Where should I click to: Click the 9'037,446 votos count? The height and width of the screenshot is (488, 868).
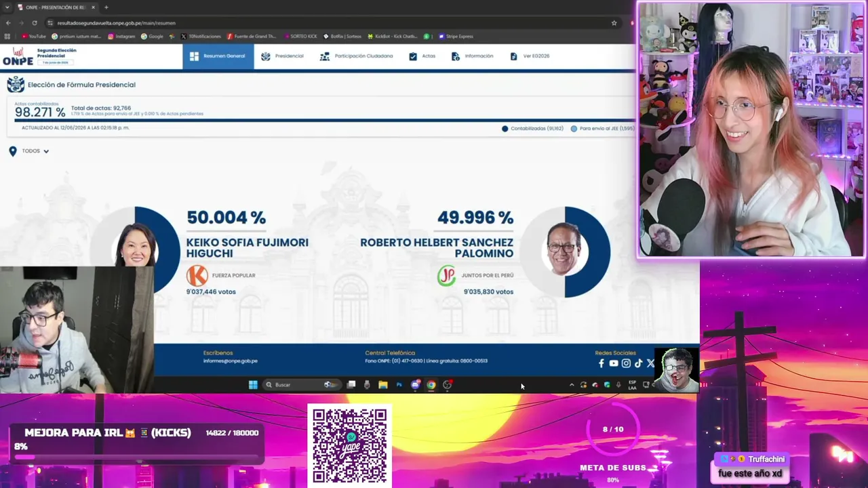pos(211,291)
